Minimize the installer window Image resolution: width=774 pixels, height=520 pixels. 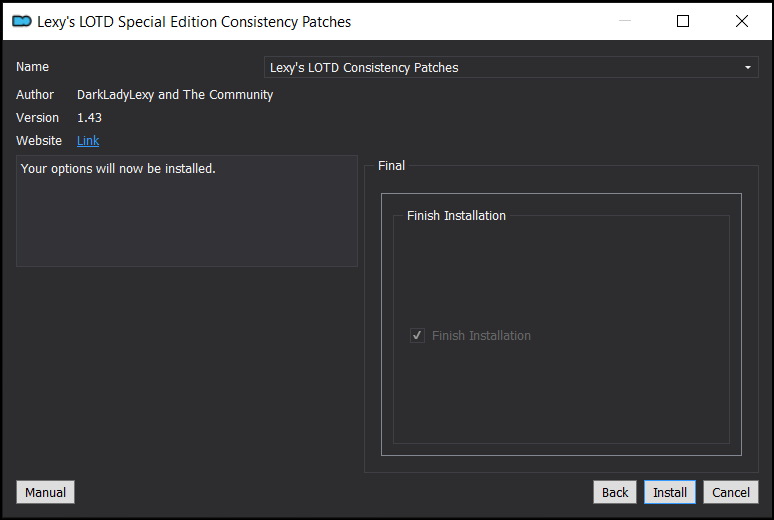pos(625,21)
